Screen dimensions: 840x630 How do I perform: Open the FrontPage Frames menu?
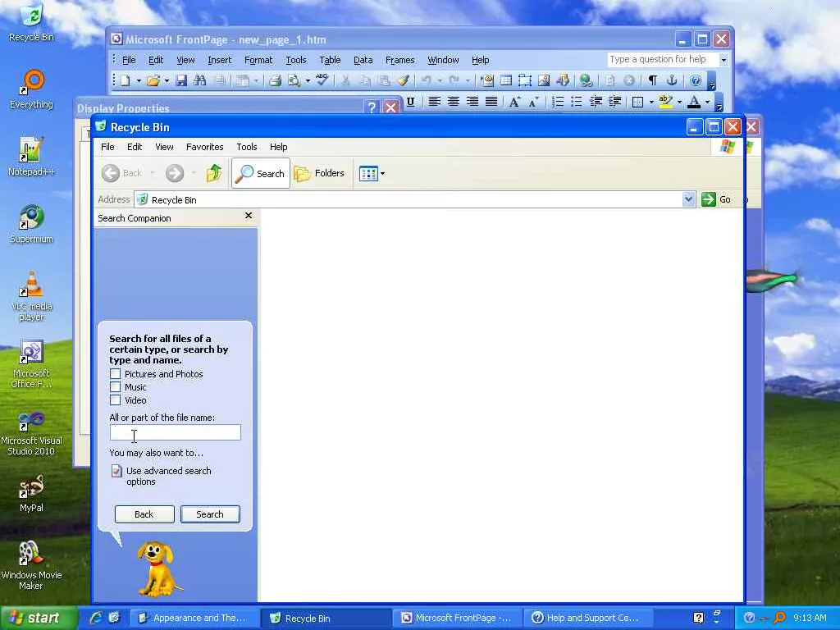pyautogui.click(x=399, y=60)
